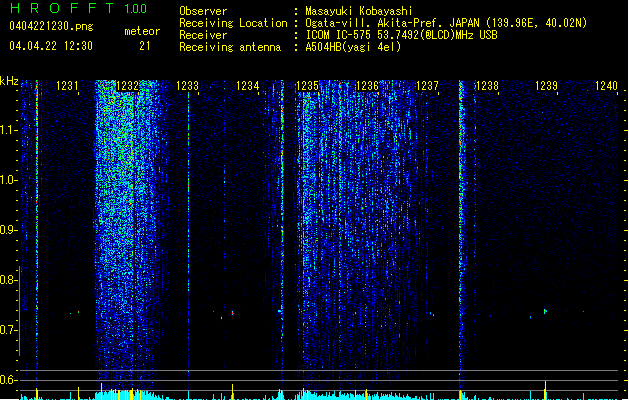
Task: Click observer name Masayuki Kobayashi
Action: [359, 11]
